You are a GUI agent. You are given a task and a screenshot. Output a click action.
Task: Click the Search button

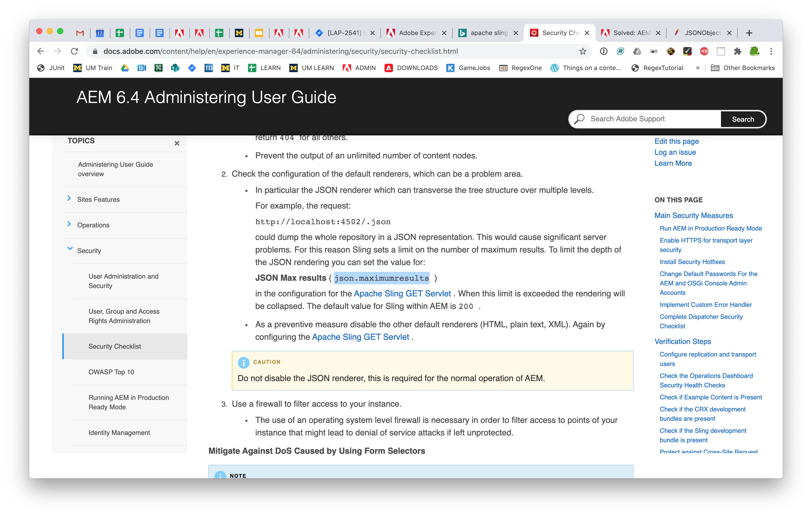[x=742, y=119]
